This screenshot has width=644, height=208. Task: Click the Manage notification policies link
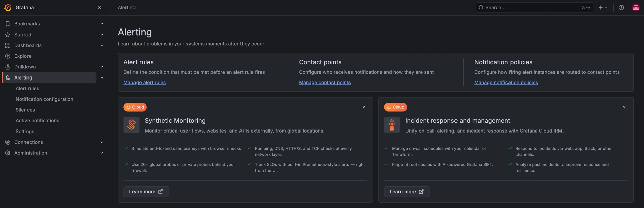point(506,82)
